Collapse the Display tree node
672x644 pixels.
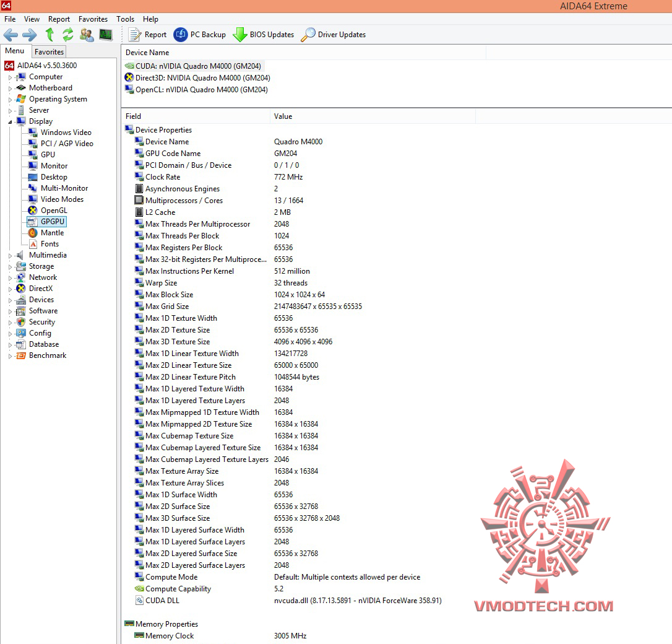(x=10, y=122)
